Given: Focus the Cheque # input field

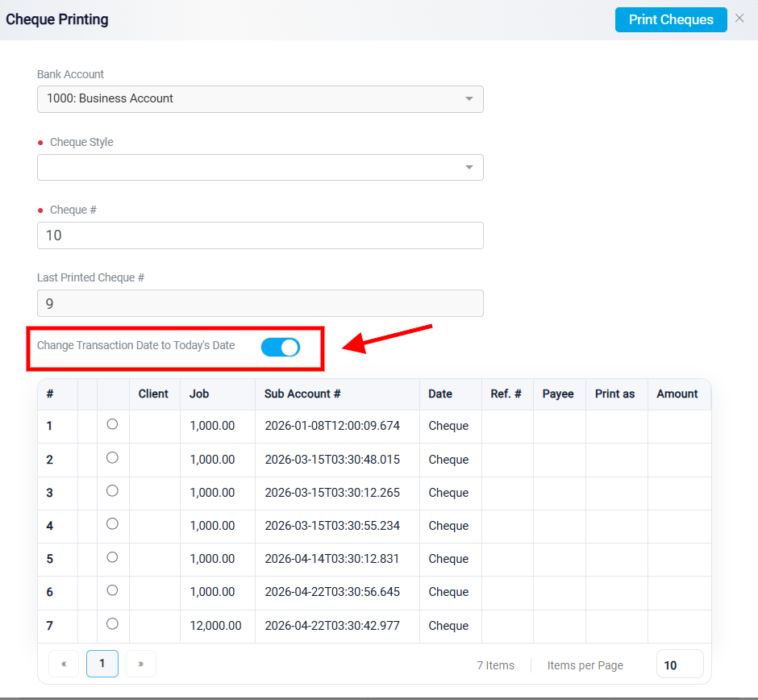Looking at the screenshot, I should tap(260, 235).
